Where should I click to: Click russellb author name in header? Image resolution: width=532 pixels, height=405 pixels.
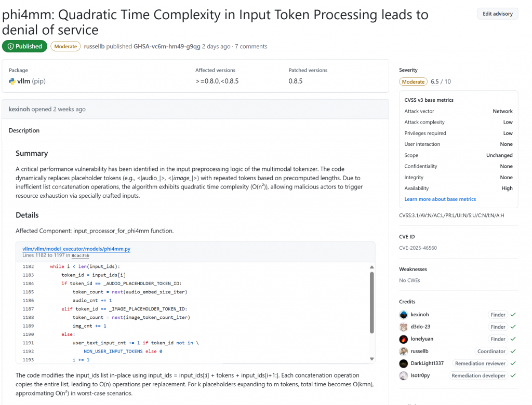pyautogui.click(x=95, y=46)
